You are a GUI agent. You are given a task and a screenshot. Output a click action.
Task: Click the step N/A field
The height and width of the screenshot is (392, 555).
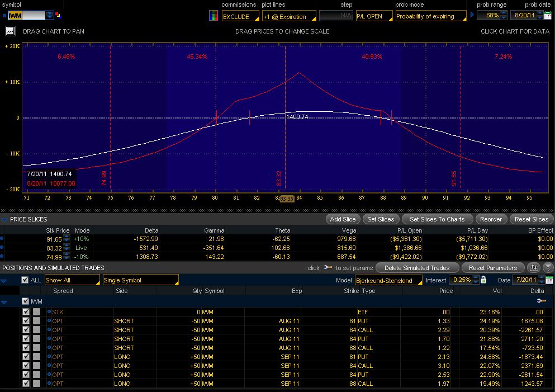coord(336,16)
